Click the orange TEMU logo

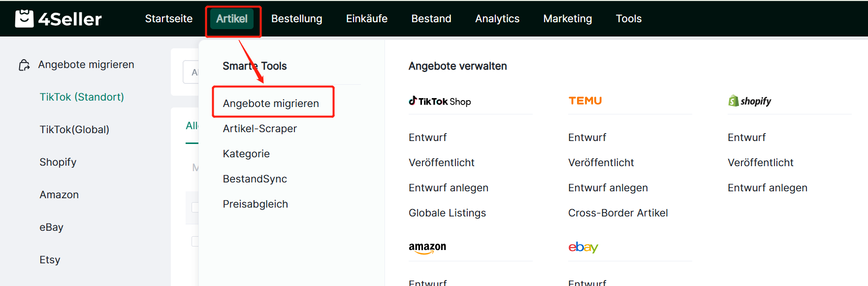(x=585, y=101)
